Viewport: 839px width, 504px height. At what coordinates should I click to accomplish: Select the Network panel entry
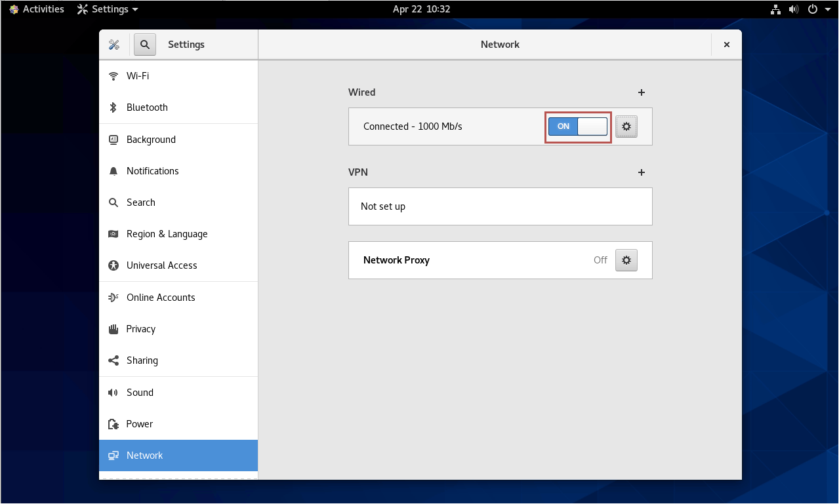coord(178,456)
